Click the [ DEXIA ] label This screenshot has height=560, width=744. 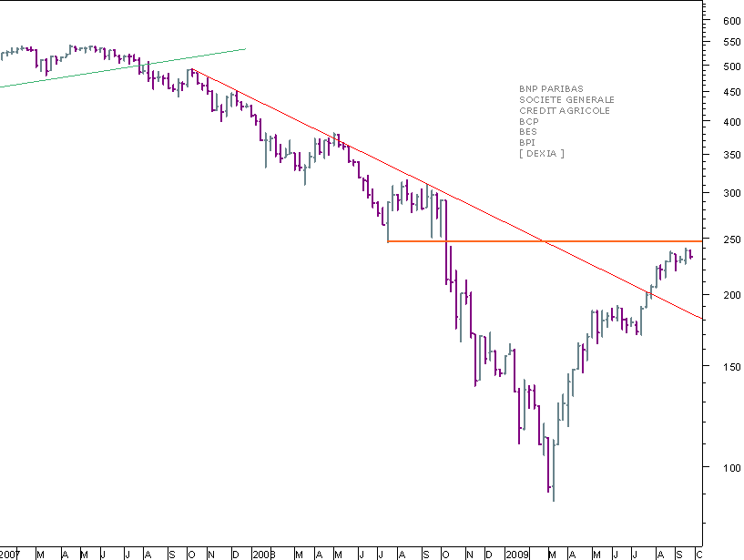pos(542,153)
